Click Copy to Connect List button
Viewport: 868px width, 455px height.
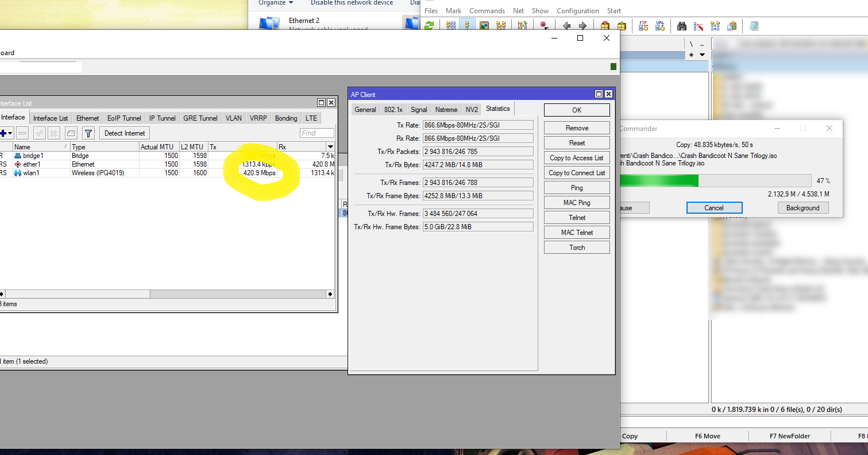[x=577, y=173]
